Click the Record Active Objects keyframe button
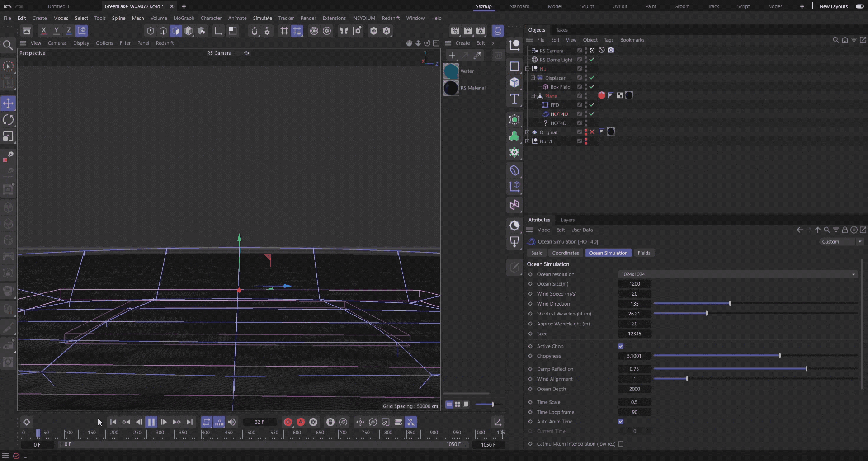 288,422
